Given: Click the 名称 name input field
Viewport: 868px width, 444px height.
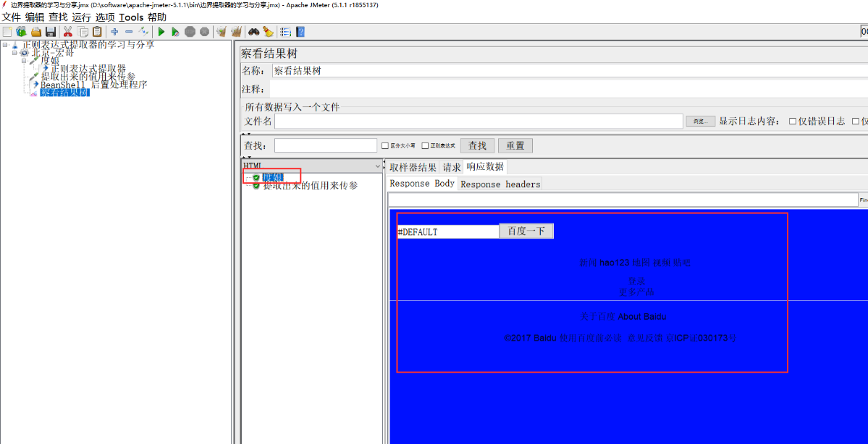Looking at the screenshot, I should [570, 71].
